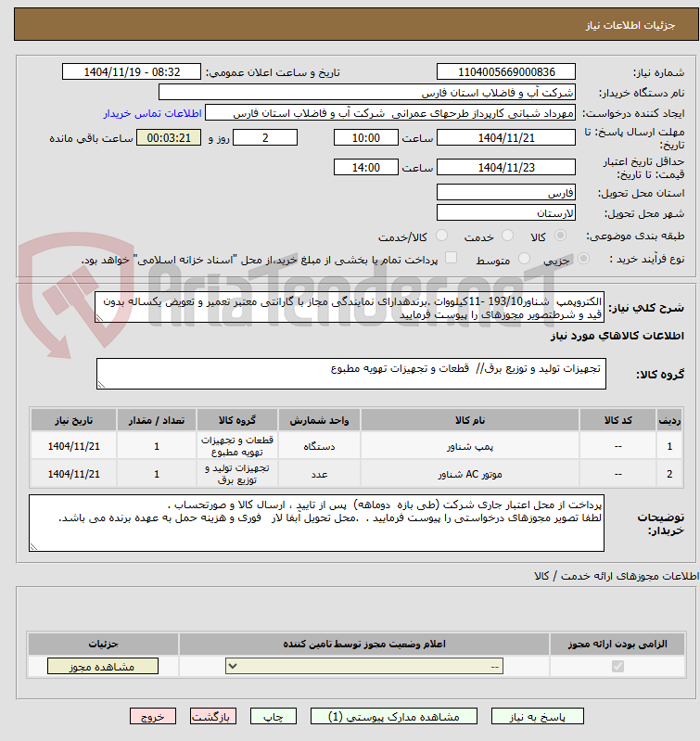The width and height of the screenshot is (700, 741).
Task: Click the ایجاد کننده درخواست field
Action: point(390,113)
